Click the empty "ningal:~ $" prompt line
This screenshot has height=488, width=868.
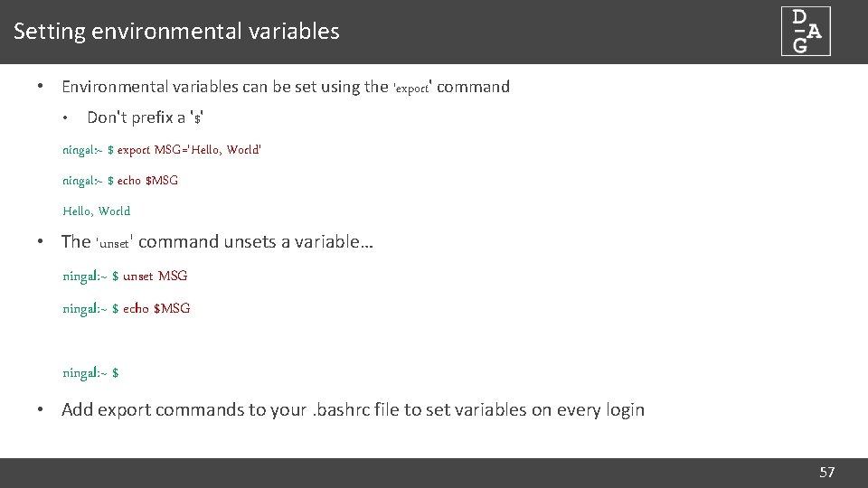(x=90, y=372)
